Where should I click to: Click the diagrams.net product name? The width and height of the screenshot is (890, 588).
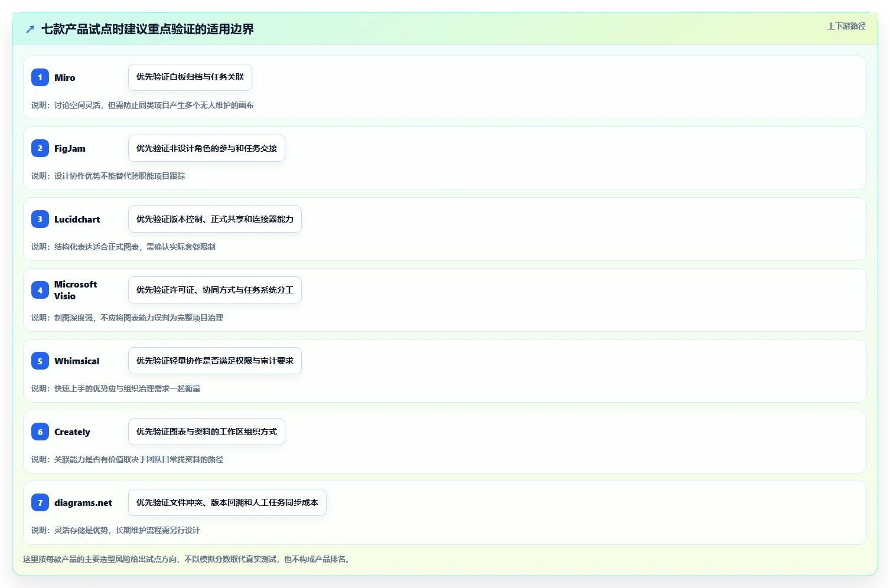pyautogui.click(x=83, y=502)
